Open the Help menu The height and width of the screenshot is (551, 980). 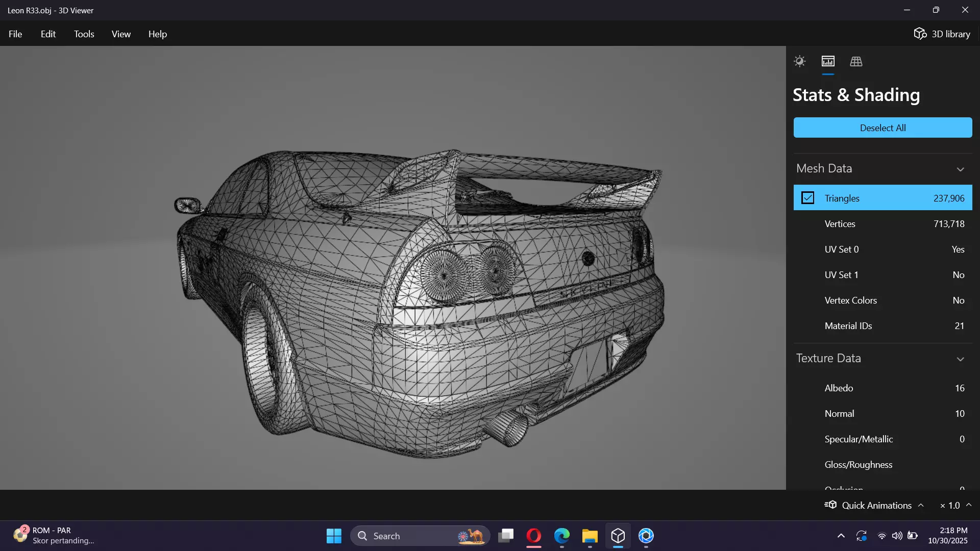point(158,34)
